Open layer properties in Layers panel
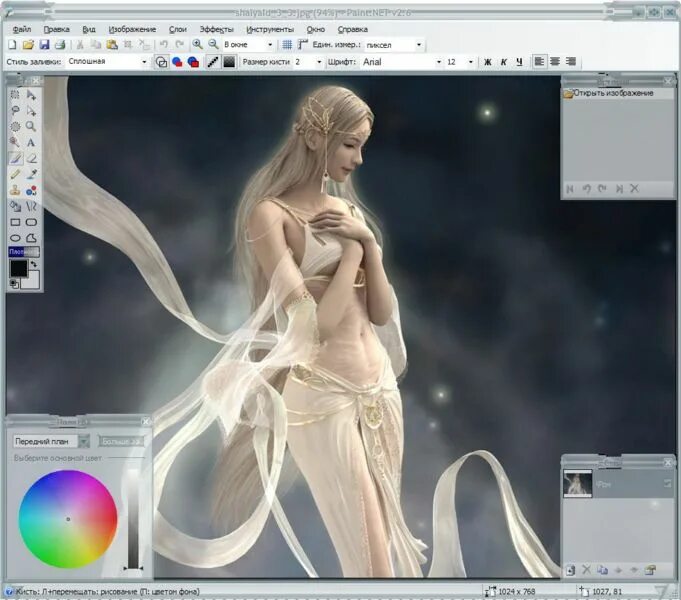681x600 pixels. click(650, 570)
